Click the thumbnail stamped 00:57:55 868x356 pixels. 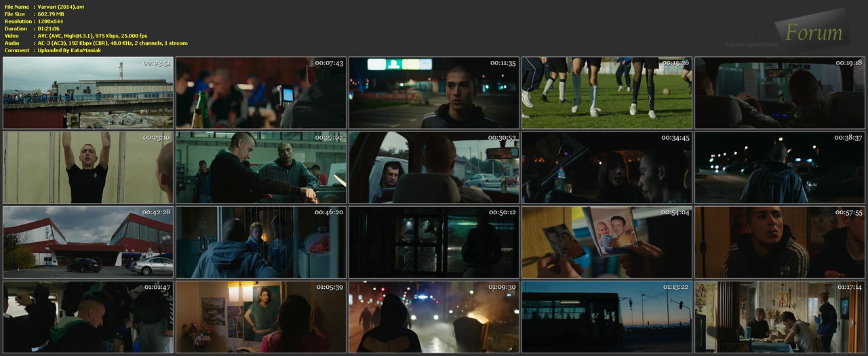780,242
